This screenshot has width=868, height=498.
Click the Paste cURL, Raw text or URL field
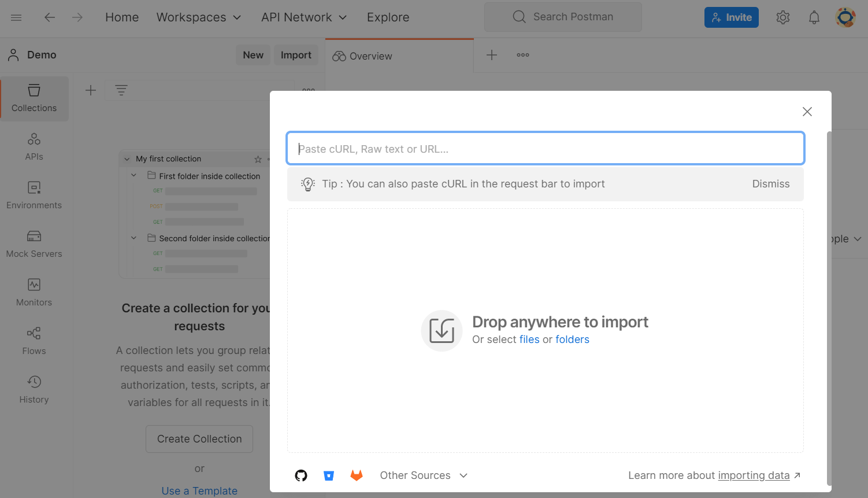[546, 148]
